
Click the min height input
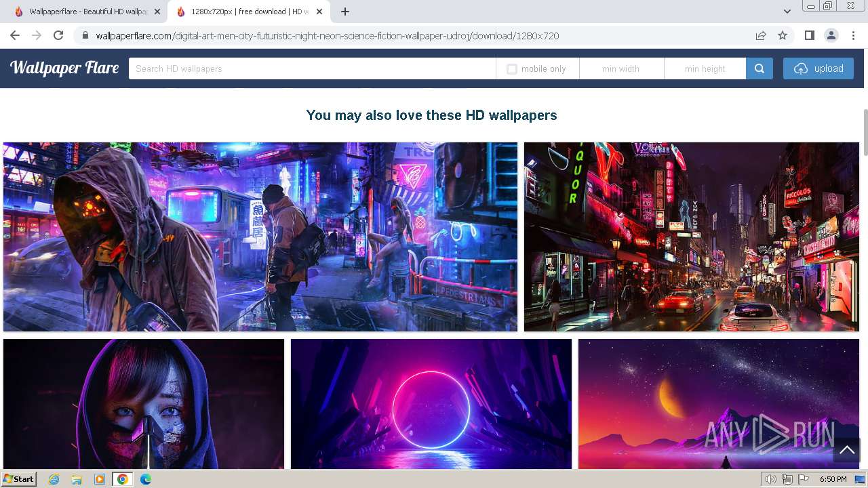[x=705, y=68]
